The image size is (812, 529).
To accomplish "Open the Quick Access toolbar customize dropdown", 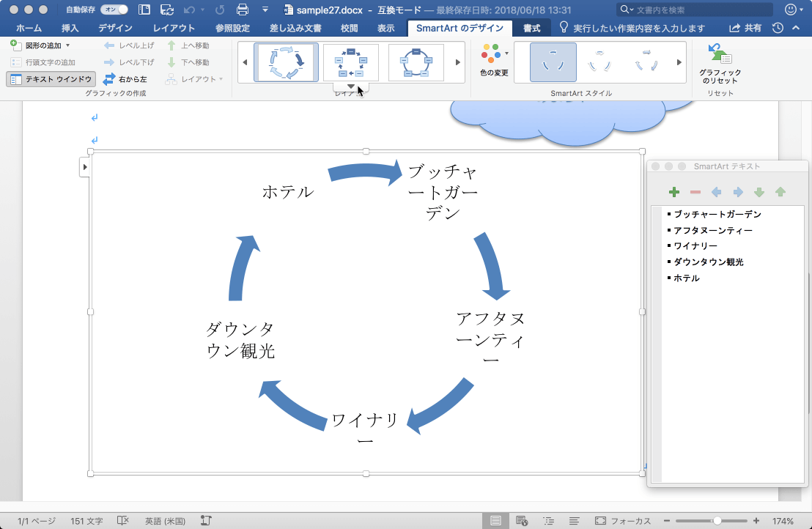I will pos(265,10).
